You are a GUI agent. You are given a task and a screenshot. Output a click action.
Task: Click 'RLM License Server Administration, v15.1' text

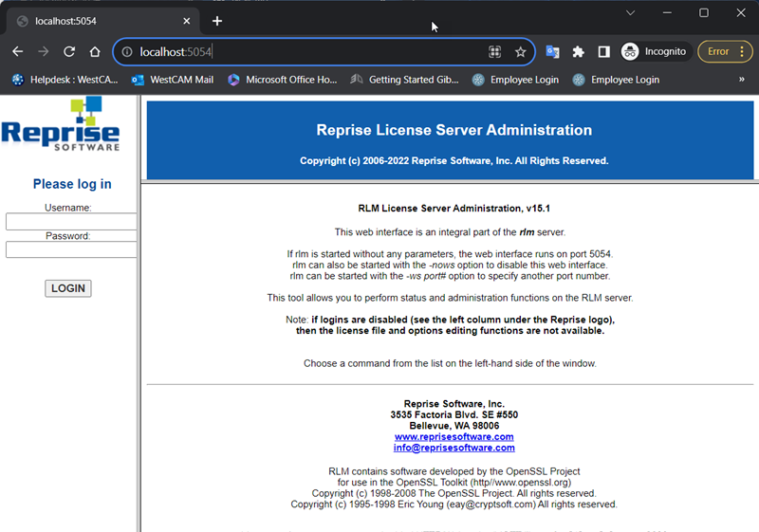click(x=454, y=209)
